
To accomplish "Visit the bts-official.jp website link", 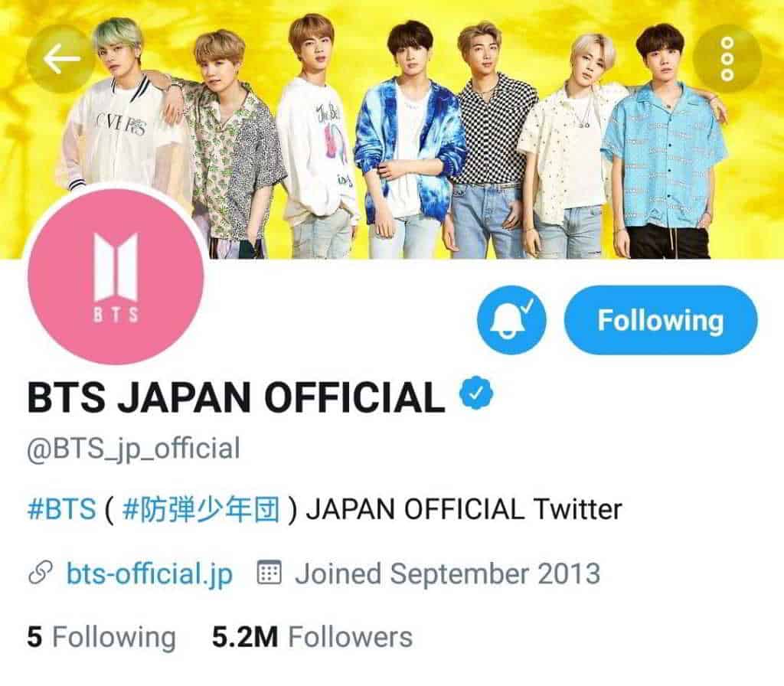I will (x=149, y=574).
